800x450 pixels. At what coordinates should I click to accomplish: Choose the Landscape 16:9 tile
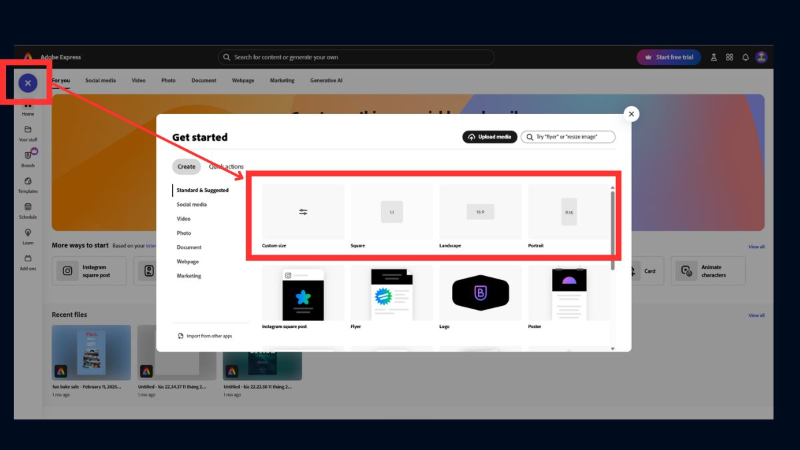pyautogui.click(x=480, y=216)
